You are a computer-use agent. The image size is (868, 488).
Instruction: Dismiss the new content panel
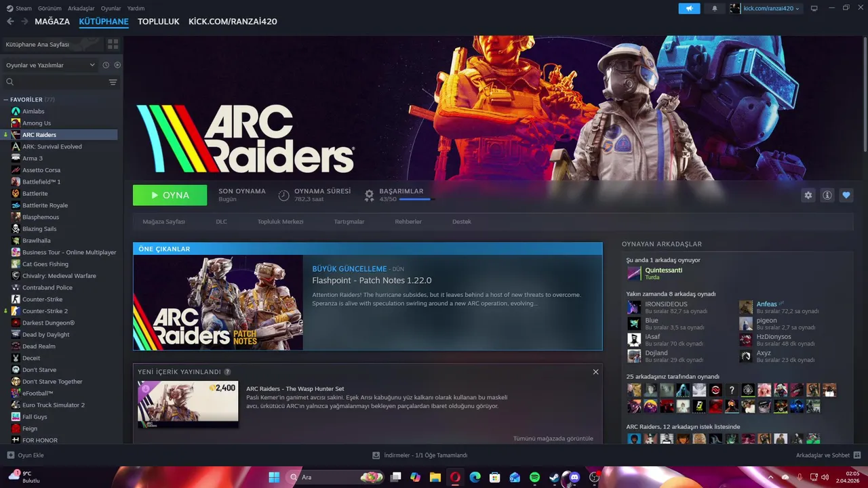tap(595, 372)
